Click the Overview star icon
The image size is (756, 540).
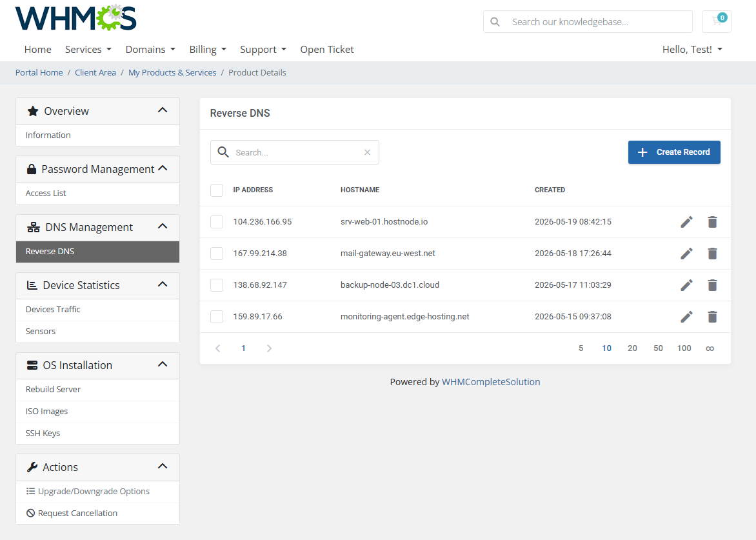[33, 112]
